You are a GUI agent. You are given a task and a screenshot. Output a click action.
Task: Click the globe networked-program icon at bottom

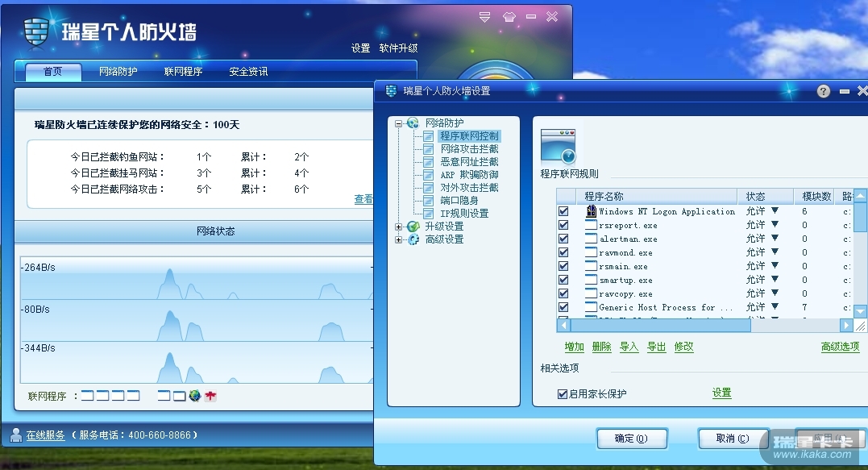(x=194, y=395)
